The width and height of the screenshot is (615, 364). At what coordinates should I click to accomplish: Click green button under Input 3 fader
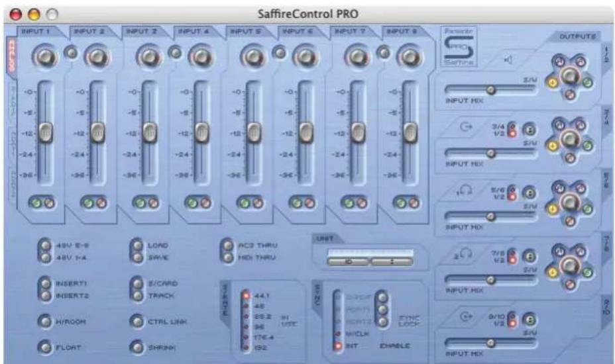[x=140, y=203]
